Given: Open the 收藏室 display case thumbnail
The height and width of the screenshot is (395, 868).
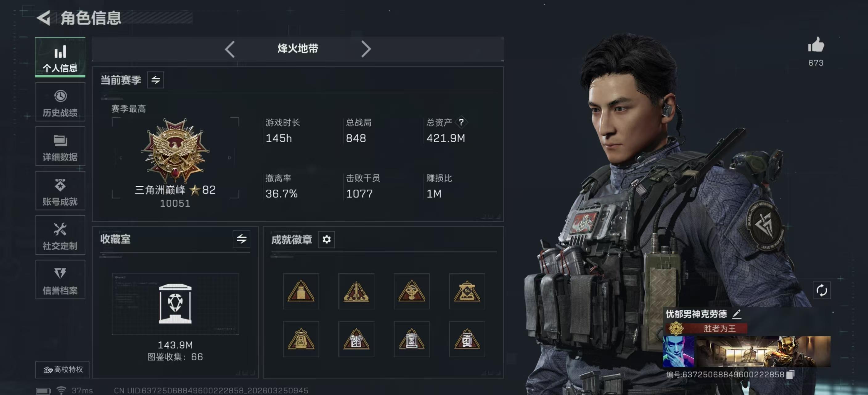Looking at the screenshot, I should tap(175, 304).
